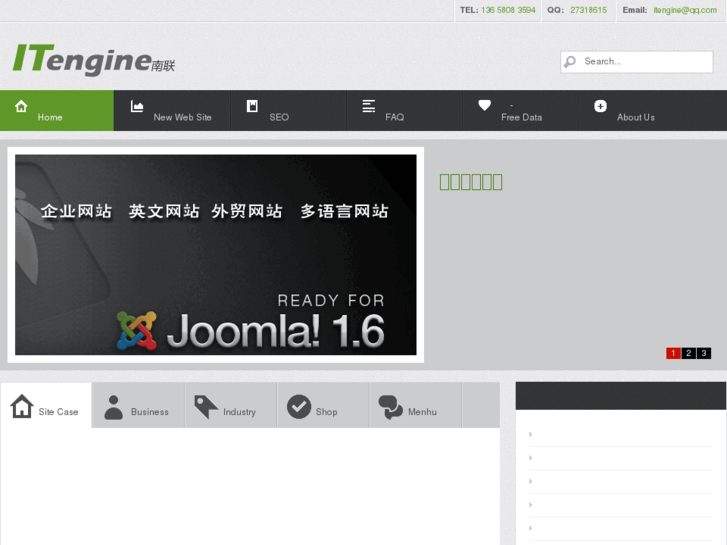Show slide 2 in the slideshow
Image resolution: width=727 pixels, height=545 pixels.
click(689, 353)
